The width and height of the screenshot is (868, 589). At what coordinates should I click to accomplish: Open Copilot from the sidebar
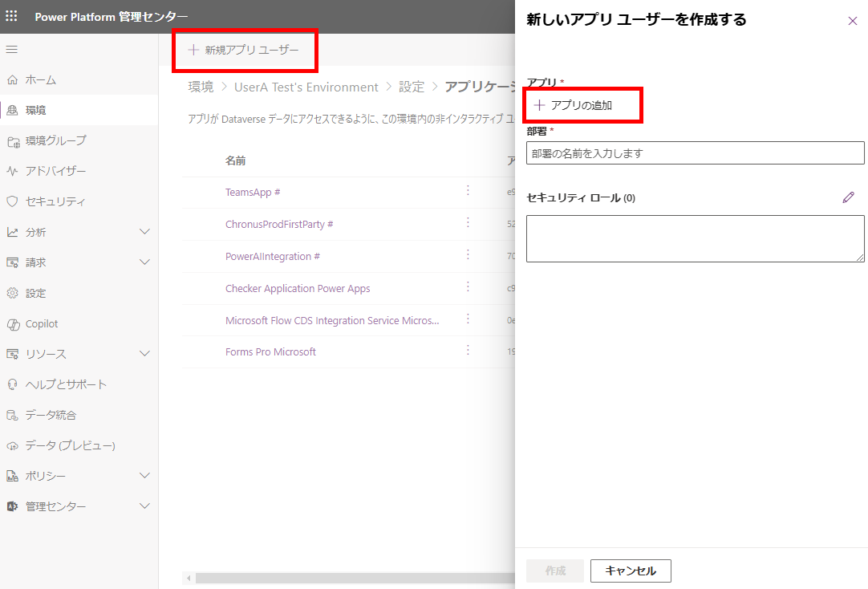(42, 323)
